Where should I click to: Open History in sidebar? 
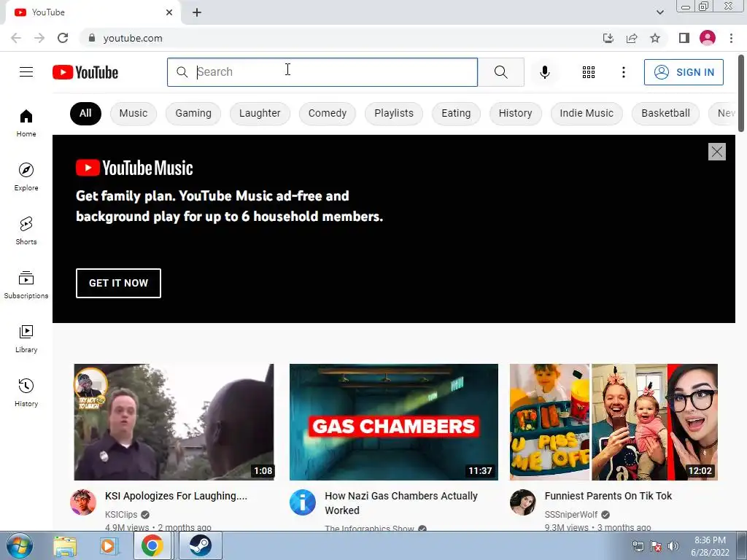[26, 392]
